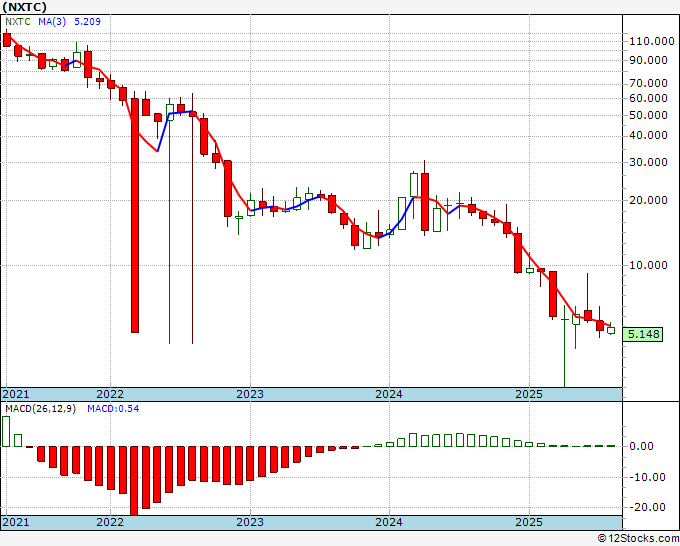Click the 90.000 price axis label
This screenshot has width=680, height=546.
coord(648,60)
